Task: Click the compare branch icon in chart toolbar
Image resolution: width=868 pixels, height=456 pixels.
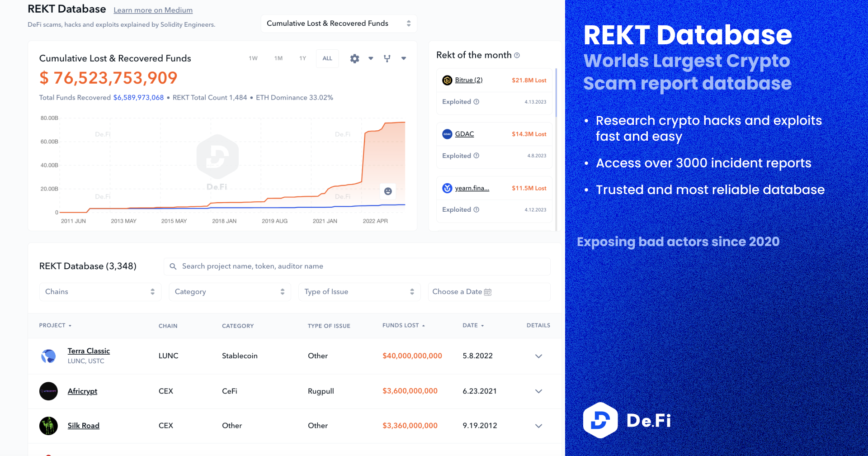Action: tap(387, 58)
